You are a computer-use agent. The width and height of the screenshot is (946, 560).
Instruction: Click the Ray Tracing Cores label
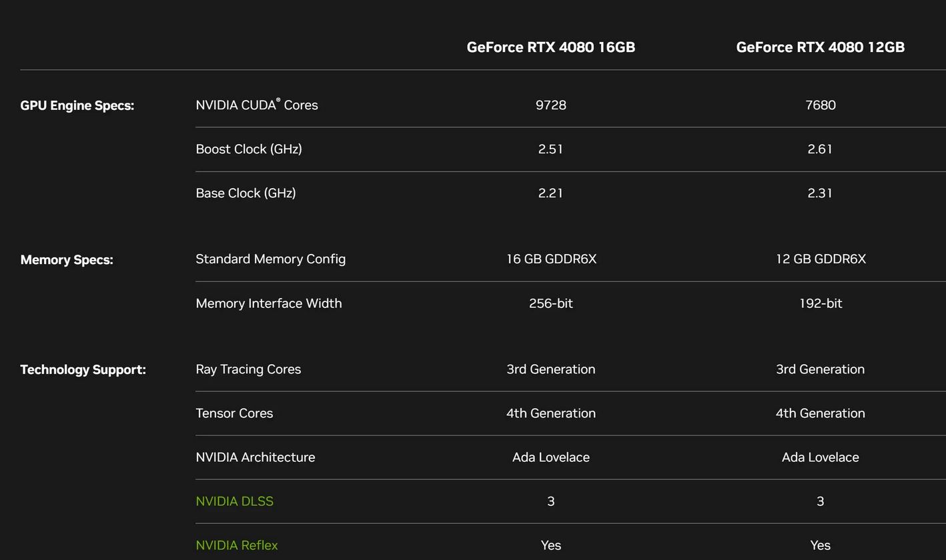(248, 369)
